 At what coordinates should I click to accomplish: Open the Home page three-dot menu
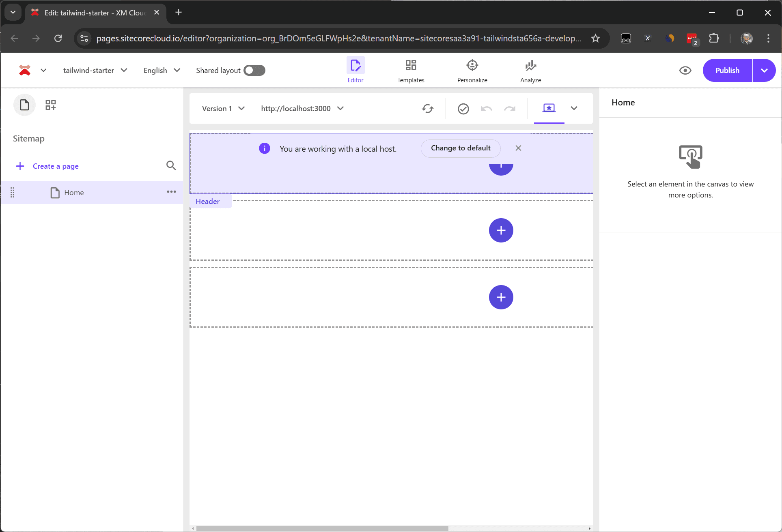171,192
